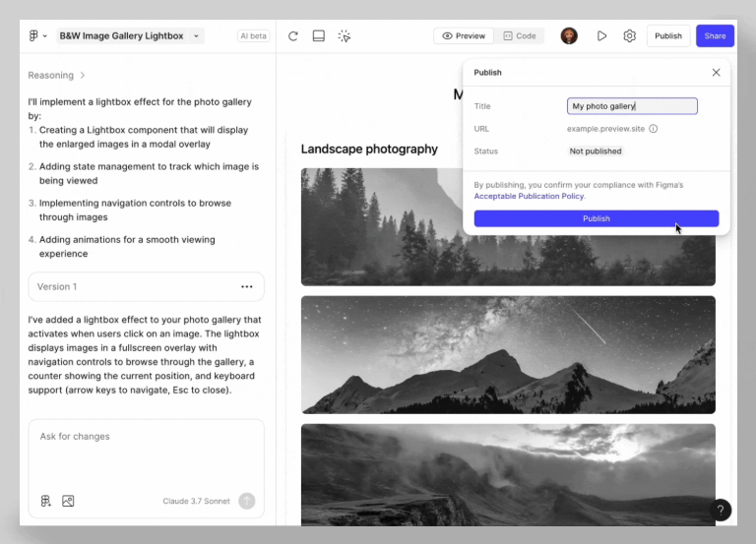756x544 pixels.
Task: Edit the Title field My photo gallery
Action: coord(632,106)
